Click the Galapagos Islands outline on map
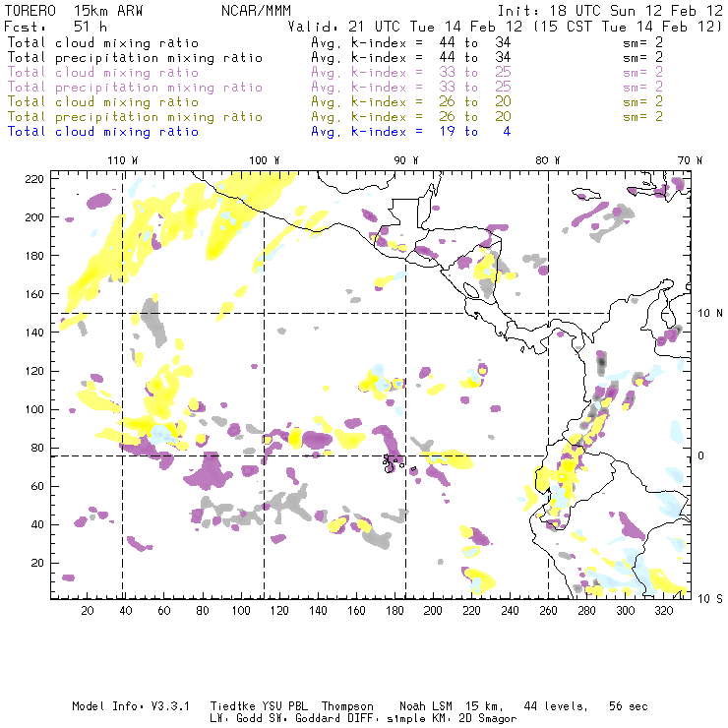The height and width of the screenshot is (728, 728). click(394, 460)
